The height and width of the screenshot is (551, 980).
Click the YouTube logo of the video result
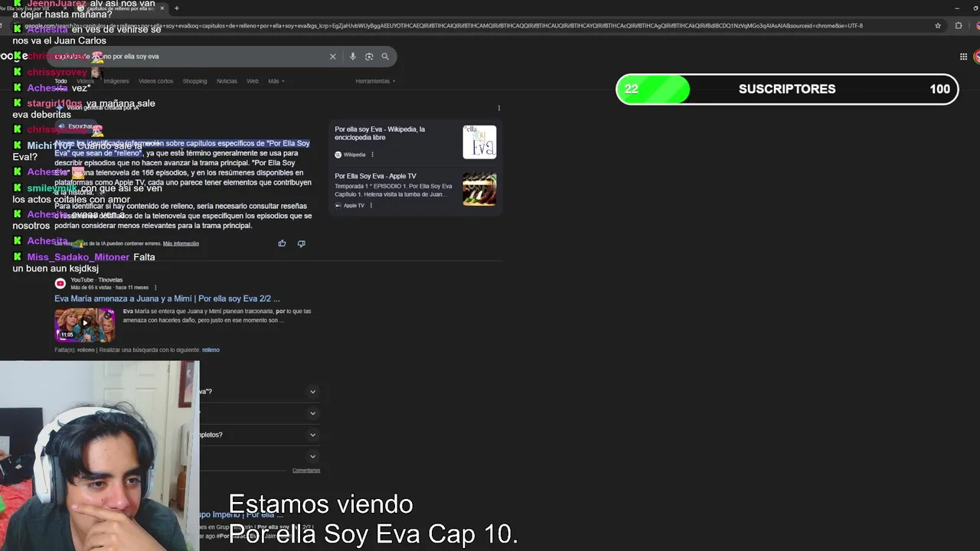tap(60, 283)
